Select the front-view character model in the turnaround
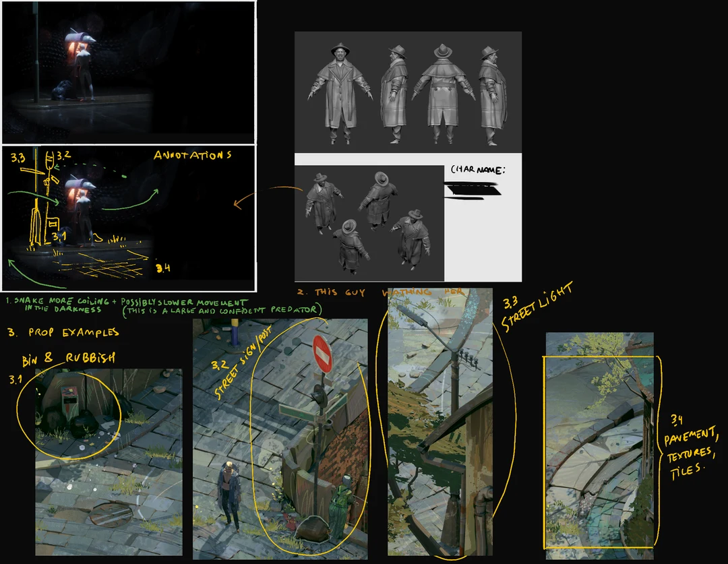 340,94
